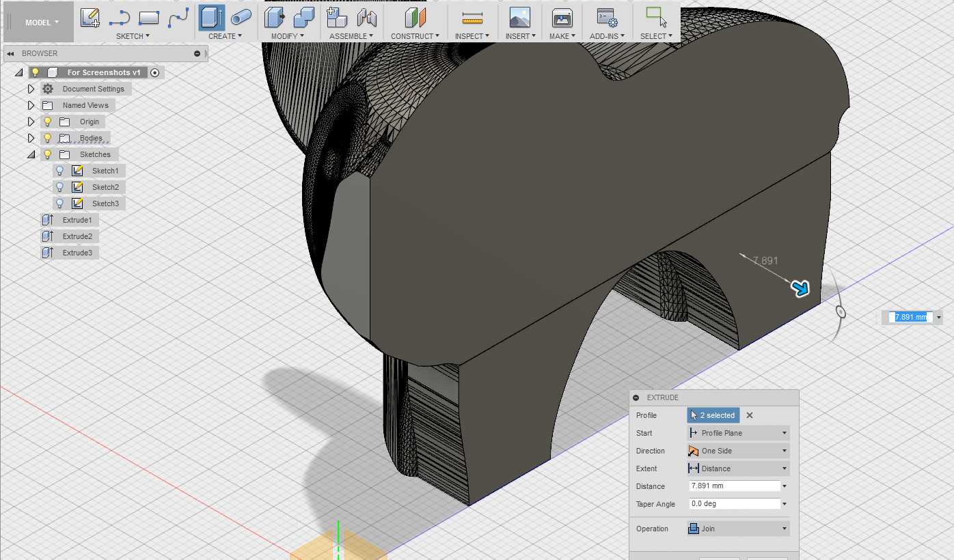Open the MAKE menu

tap(562, 36)
